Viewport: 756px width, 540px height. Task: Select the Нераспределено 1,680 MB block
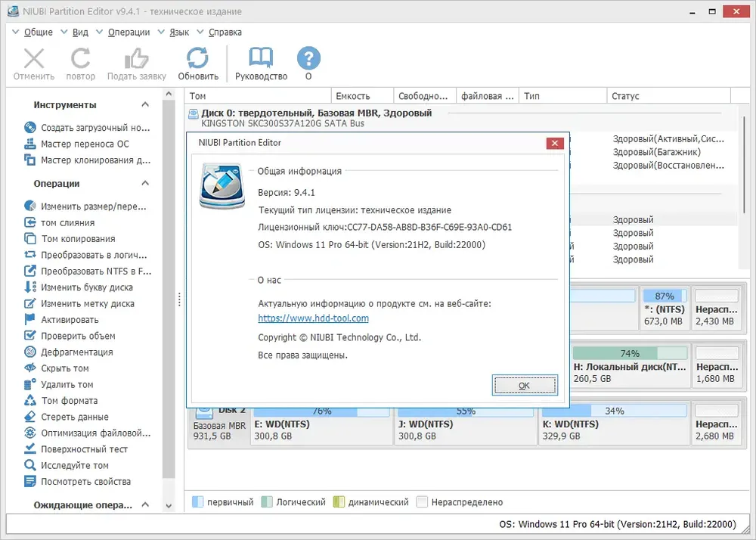coord(717,366)
